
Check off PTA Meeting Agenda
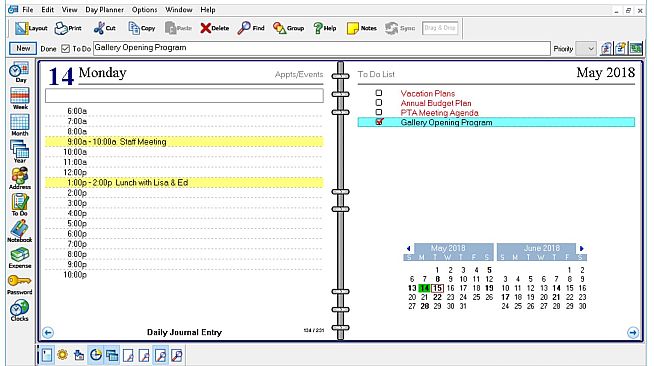pos(379,112)
